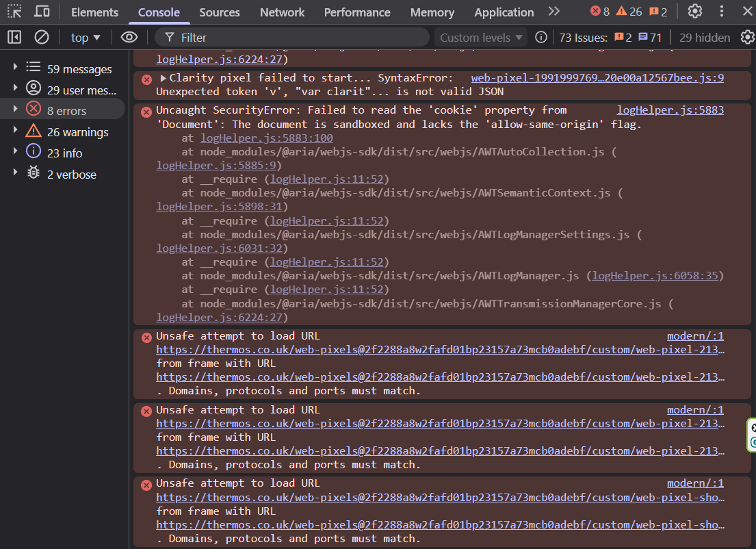Open the logHelper.js:5883 source link
756x549 pixels.
[x=670, y=110]
